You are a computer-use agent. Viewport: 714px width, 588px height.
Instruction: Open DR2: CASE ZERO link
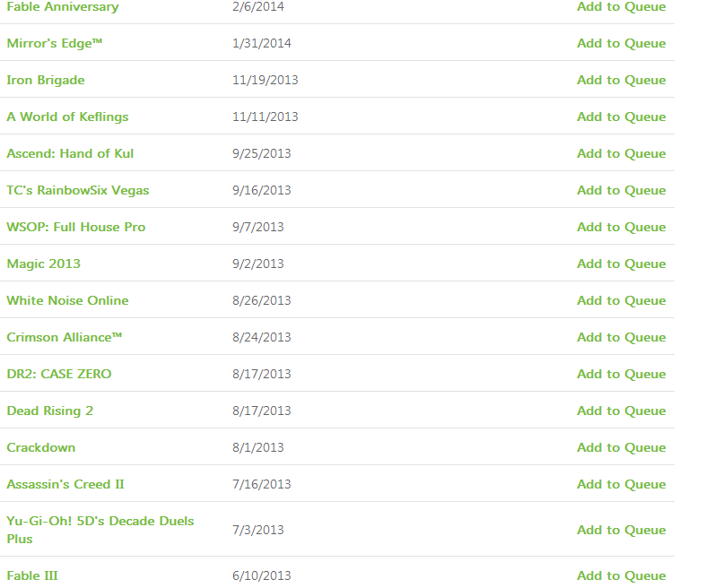[59, 374]
